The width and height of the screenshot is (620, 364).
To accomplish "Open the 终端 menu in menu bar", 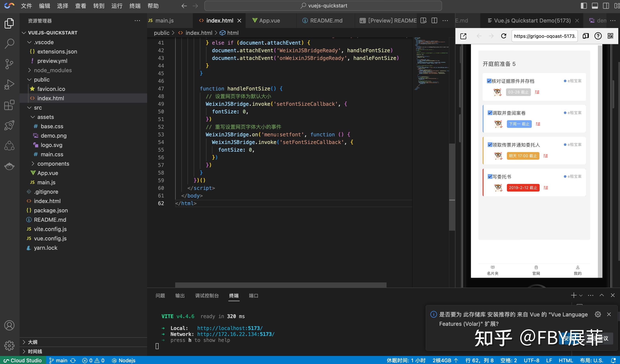I will pos(135,6).
